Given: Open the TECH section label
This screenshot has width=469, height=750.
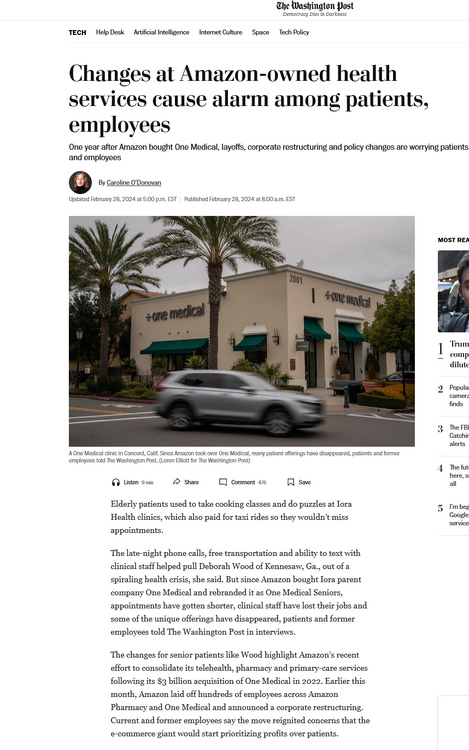Looking at the screenshot, I should [x=77, y=33].
